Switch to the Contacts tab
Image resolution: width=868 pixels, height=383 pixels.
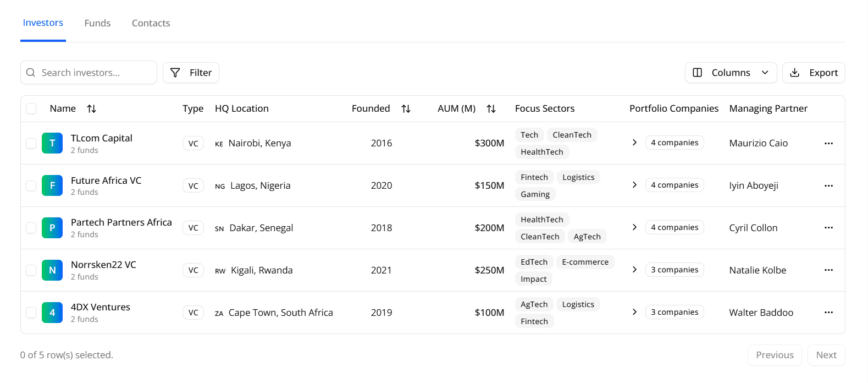point(151,23)
